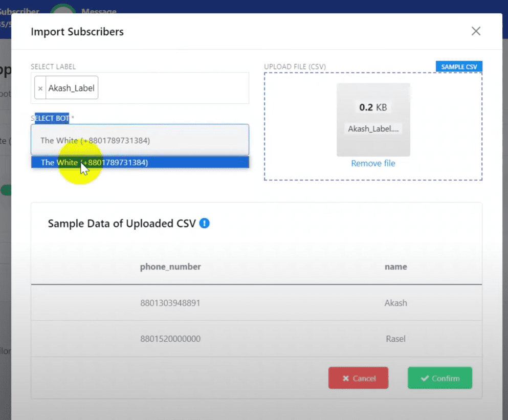The image size is (508, 420).
Task: Select the 8801520000000 phone number cell
Action: pyautogui.click(x=170, y=339)
